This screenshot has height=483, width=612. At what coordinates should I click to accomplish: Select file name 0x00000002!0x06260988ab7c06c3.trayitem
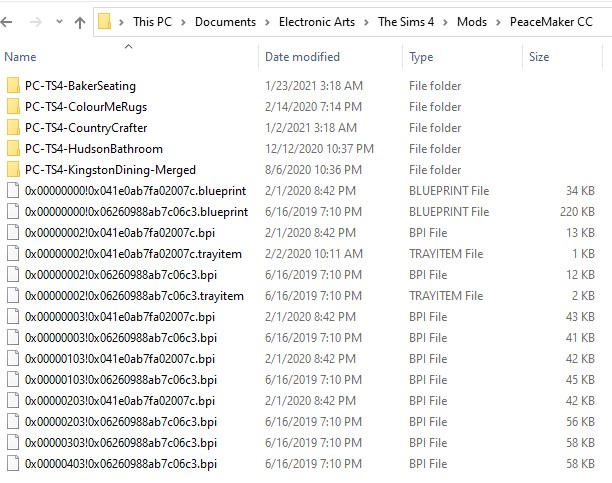(134, 296)
